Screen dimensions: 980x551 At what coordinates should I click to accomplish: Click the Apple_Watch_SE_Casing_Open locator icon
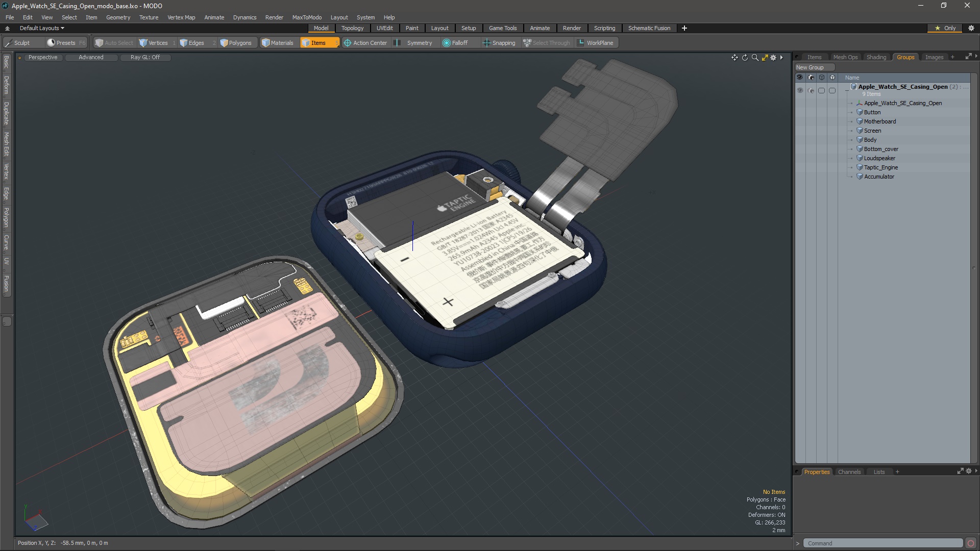pos(860,103)
